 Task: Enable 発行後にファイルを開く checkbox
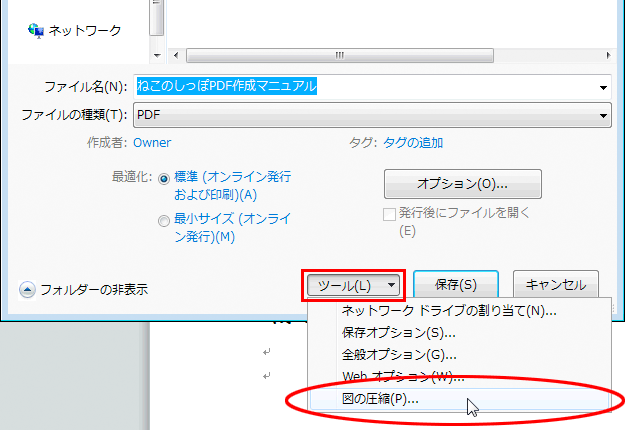click(389, 214)
